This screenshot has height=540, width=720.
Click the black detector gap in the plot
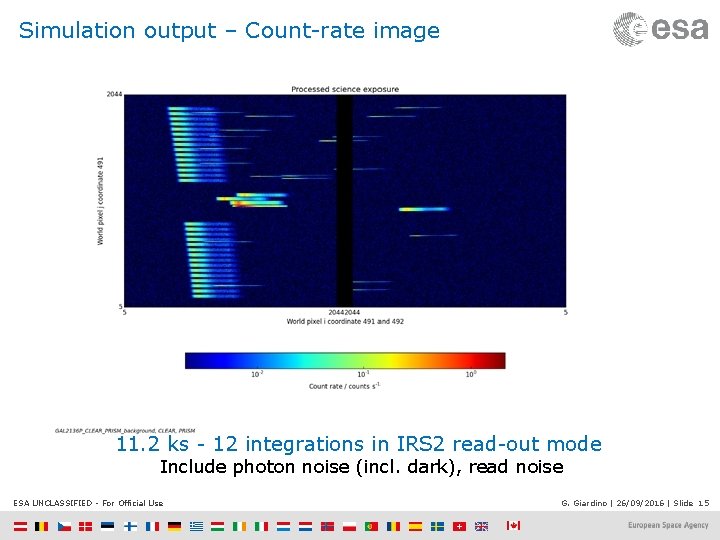[345, 201]
